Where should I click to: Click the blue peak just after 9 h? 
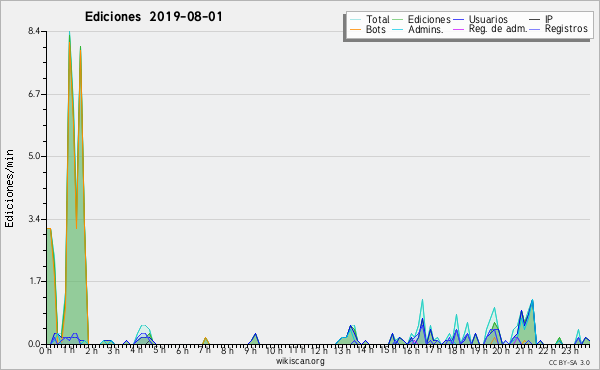coord(255,338)
